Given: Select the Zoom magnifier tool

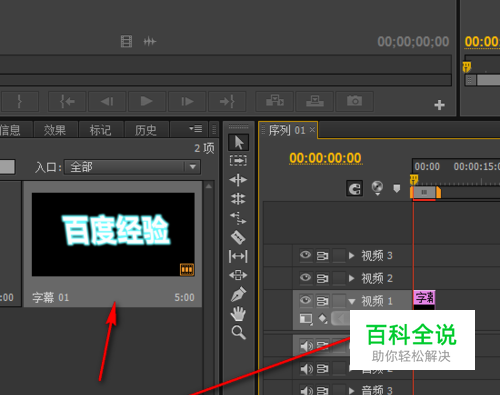Looking at the screenshot, I should (239, 332).
